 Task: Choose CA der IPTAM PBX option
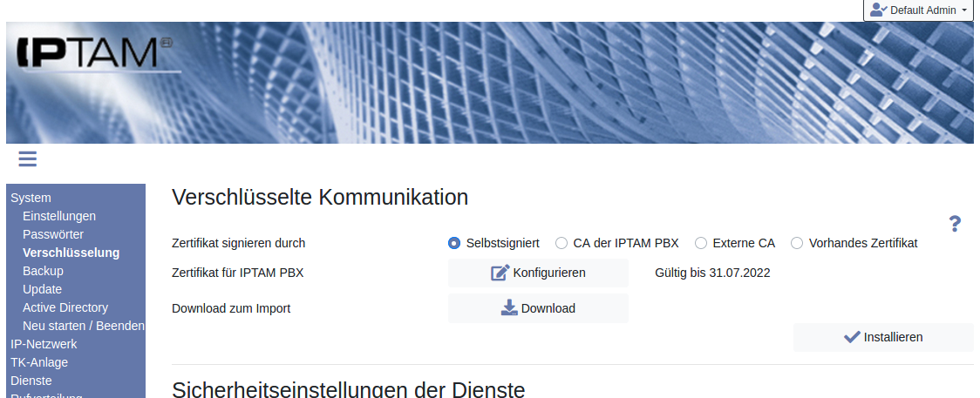pos(561,243)
